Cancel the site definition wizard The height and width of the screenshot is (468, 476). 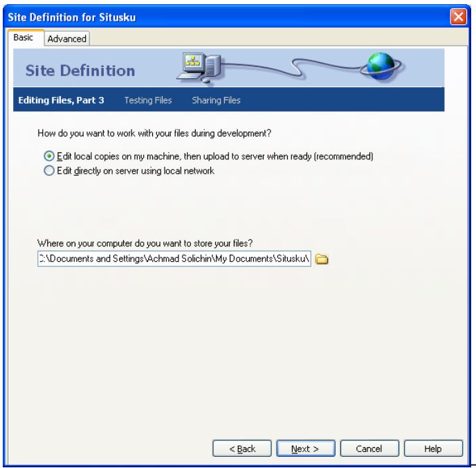[x=369, y=448]
